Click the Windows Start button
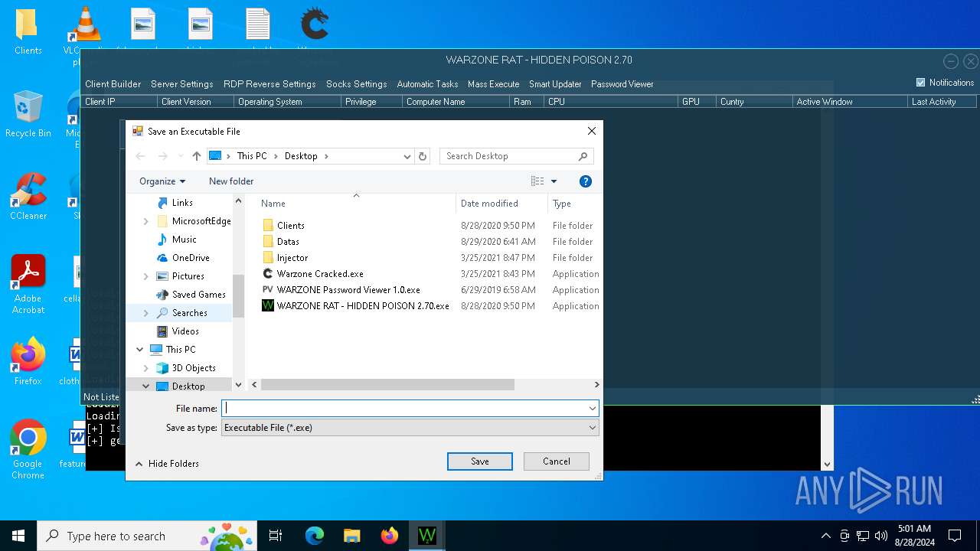The width and height of the screenshot is (980, 551). 18,536
